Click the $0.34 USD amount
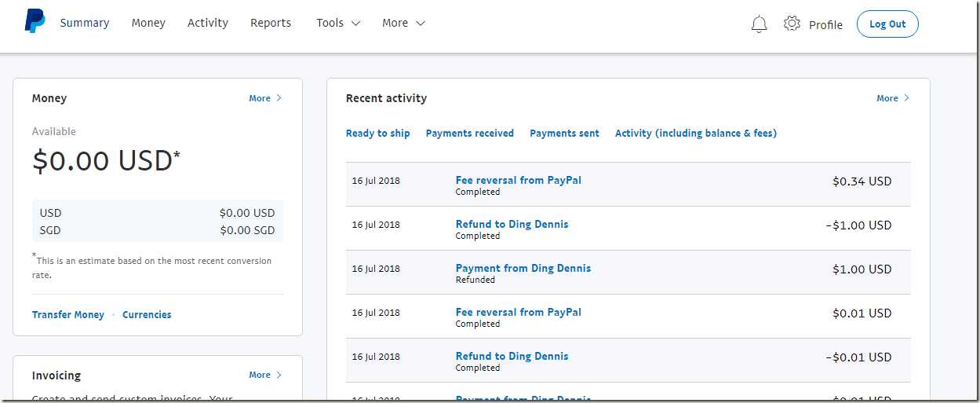This screenshot has width=980, height=403. point(862,181)
